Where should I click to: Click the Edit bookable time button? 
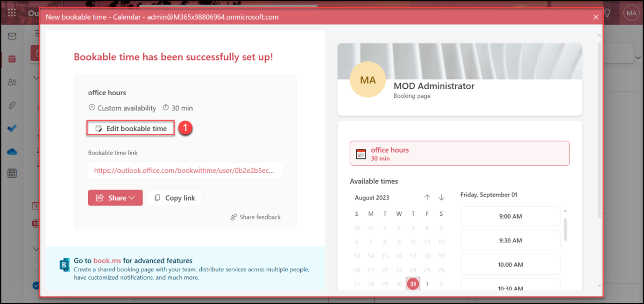point(131,128)
